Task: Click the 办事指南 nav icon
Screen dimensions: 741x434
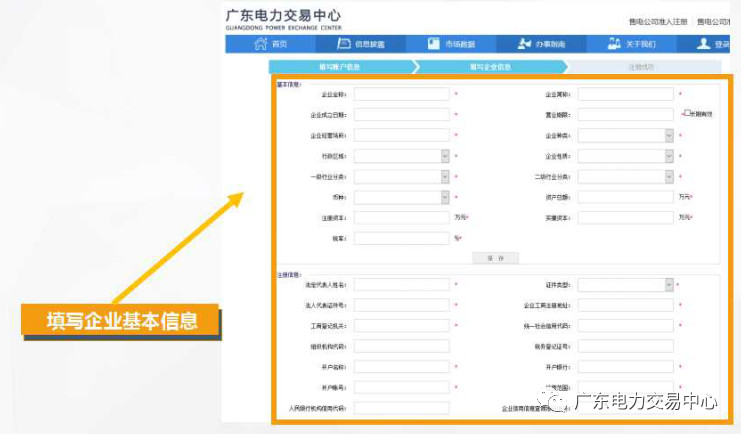Action: click(524, 44)
